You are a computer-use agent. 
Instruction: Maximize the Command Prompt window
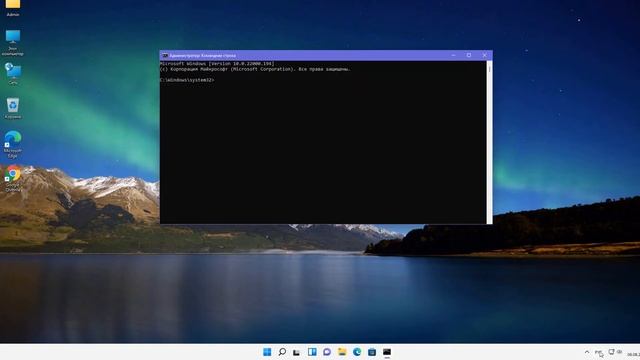[469, 55]
